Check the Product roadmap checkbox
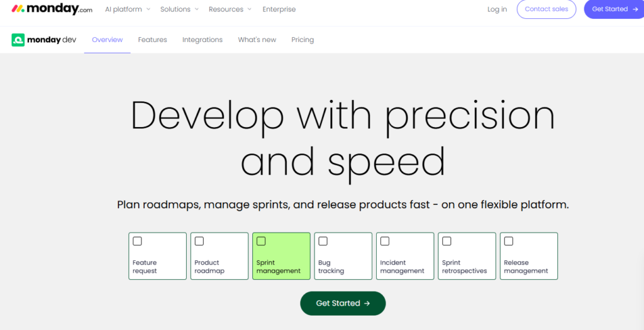The image size is (644, 330). point(199,241)
